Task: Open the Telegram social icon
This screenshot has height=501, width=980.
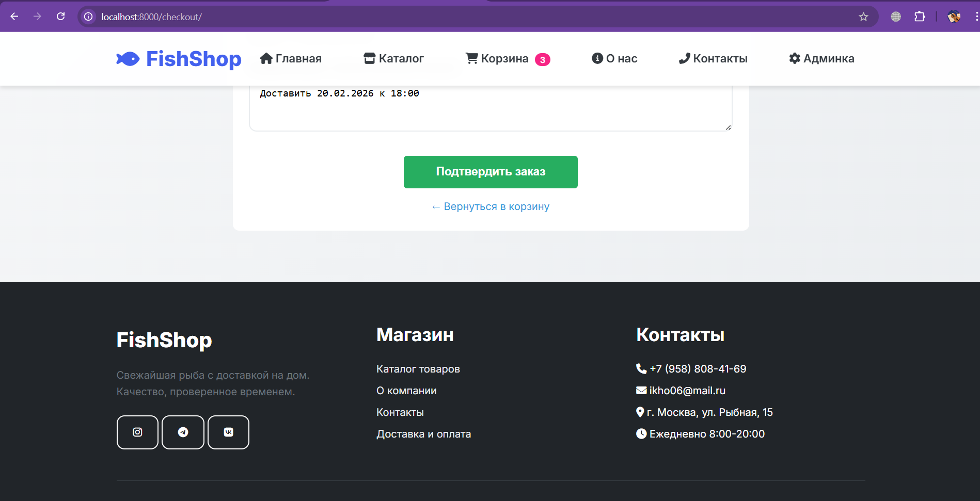Action: point(183,432)
